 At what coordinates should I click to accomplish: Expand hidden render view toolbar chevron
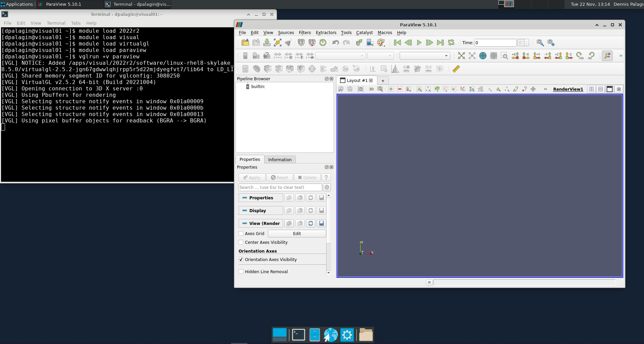click(545, 89)
